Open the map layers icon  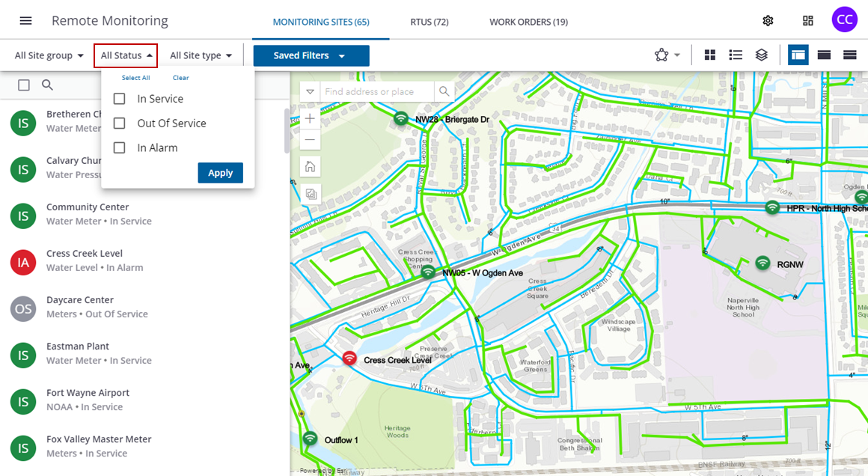(761, 55)
